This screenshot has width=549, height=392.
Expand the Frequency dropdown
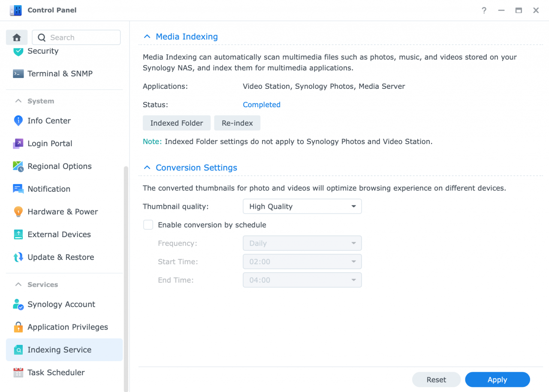302,243
